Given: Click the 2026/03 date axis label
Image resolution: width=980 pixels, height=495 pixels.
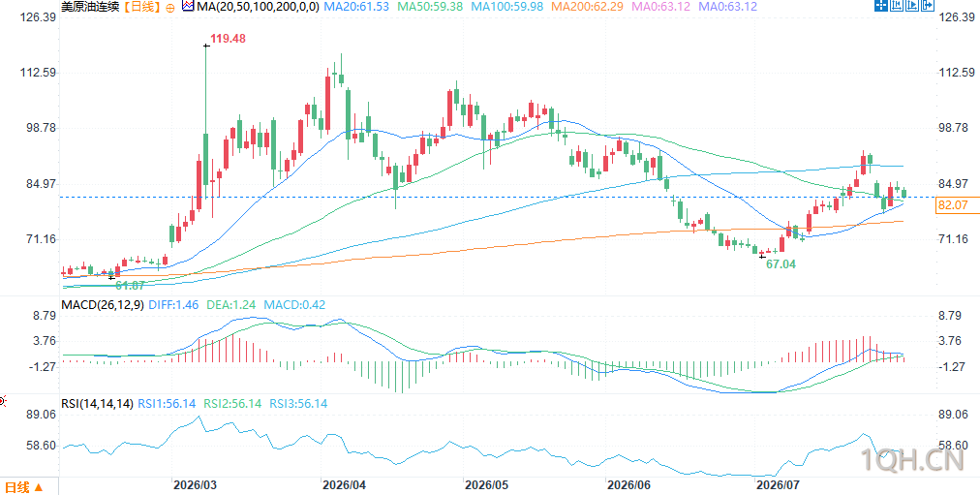Looking at the screenshot, I should point(195,485).
